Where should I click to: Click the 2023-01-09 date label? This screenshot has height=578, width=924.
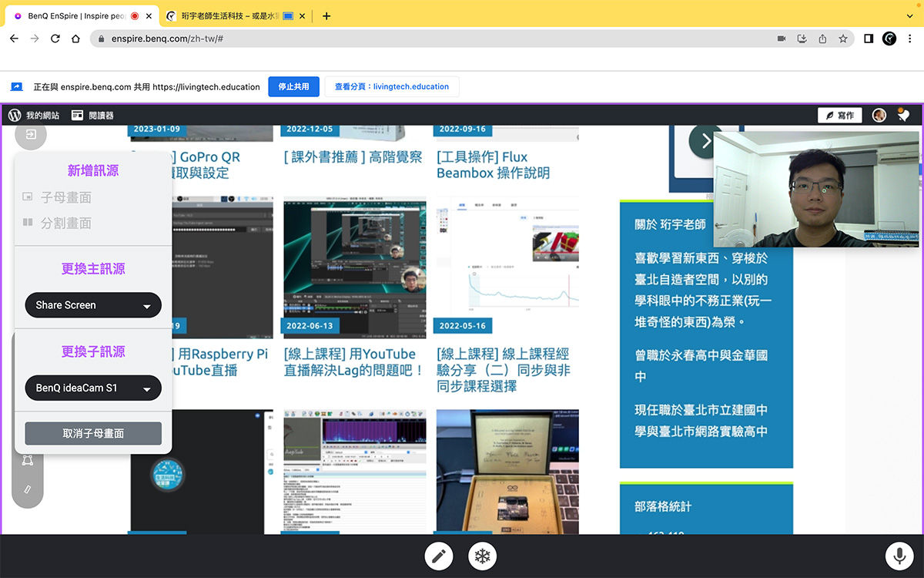[157, 129]
